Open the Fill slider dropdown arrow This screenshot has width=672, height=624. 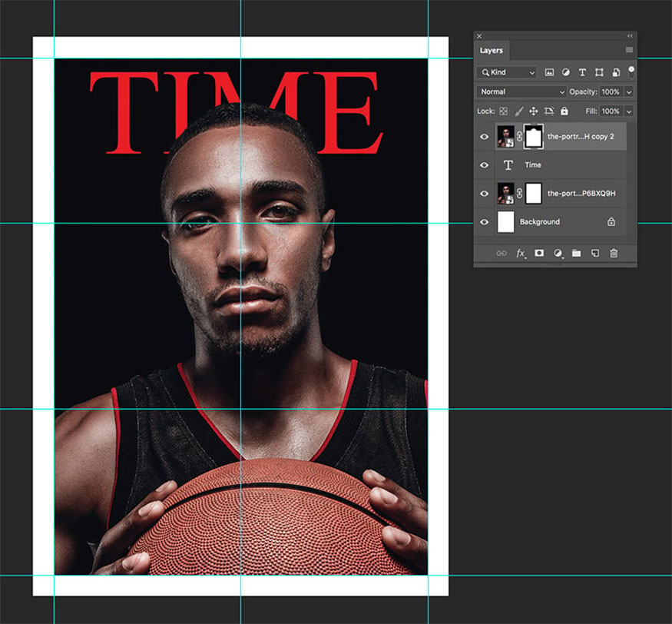point(629,111)
